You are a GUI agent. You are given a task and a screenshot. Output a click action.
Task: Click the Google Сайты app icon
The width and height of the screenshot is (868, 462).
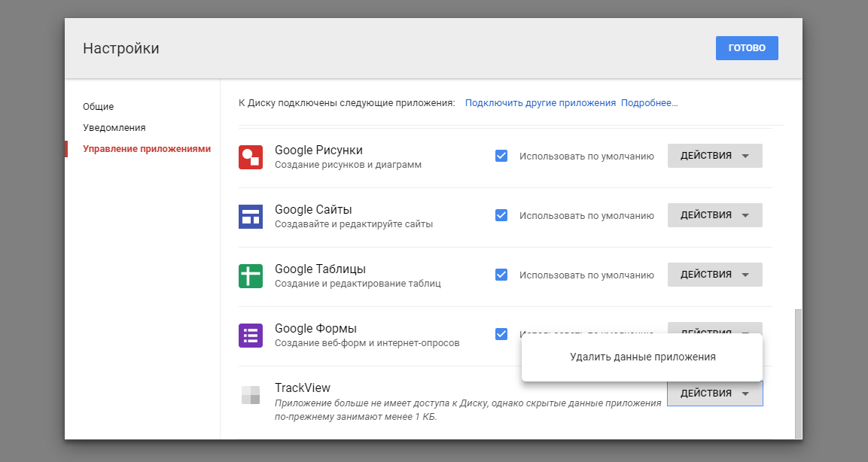point(250,217)
